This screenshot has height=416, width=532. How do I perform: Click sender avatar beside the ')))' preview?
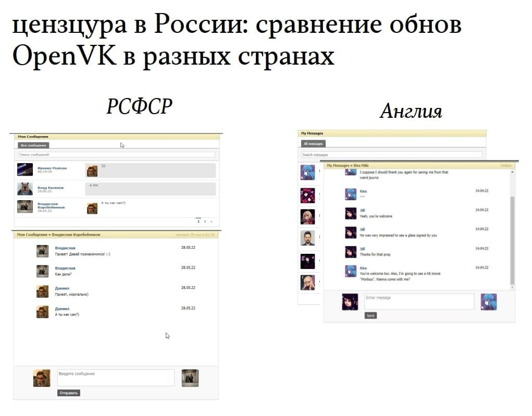pos(92,171)
